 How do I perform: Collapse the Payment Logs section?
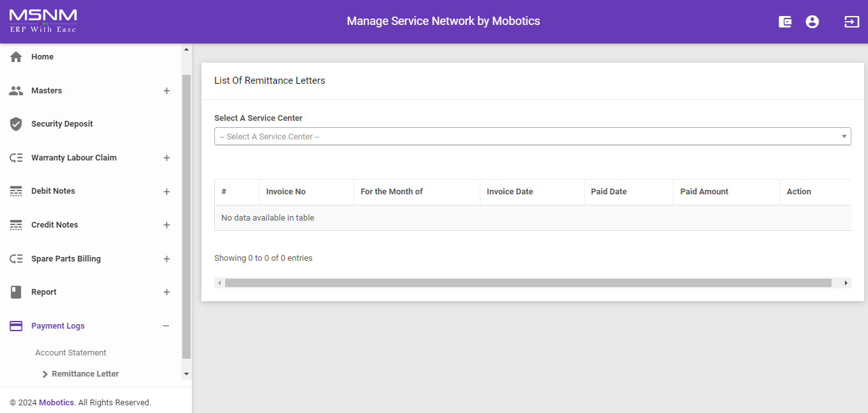166,326
